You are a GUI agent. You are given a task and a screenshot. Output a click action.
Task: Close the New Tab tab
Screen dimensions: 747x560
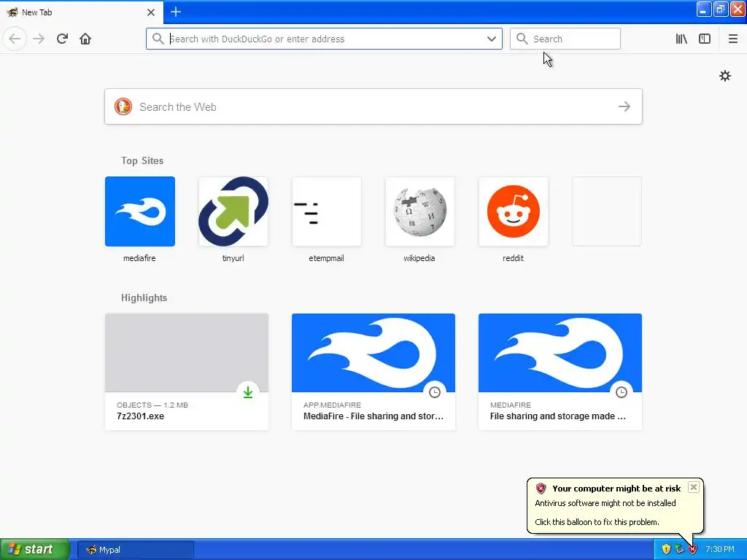tap(151, 12)
